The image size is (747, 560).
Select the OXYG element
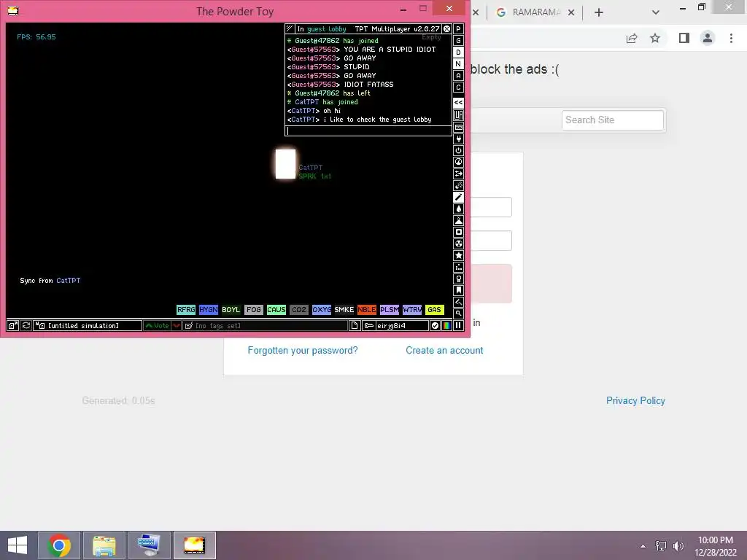(322, 309)
